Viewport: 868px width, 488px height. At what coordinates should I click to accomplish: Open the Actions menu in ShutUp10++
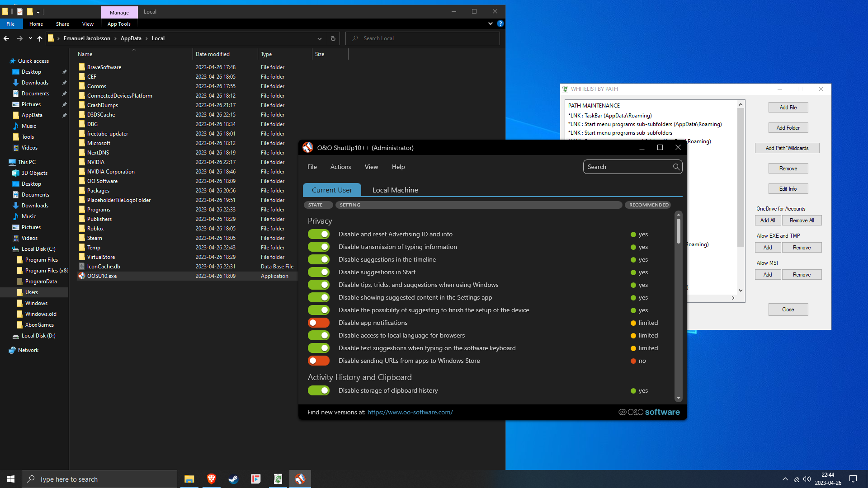(340, 167)
